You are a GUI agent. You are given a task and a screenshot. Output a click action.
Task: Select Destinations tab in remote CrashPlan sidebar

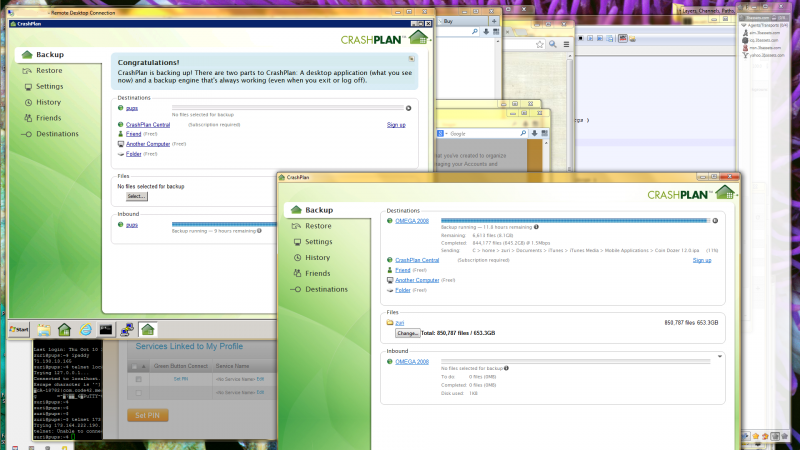[56, 133]
